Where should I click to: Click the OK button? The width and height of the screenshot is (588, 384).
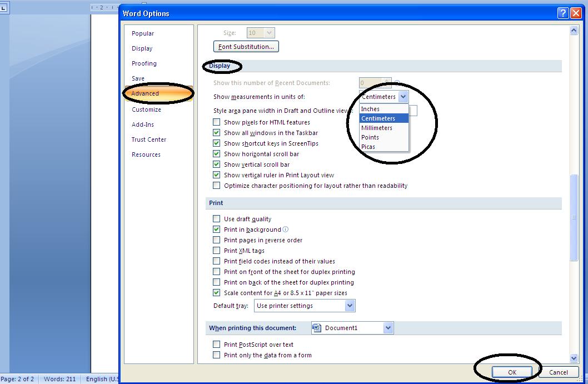tap(511, 372)
